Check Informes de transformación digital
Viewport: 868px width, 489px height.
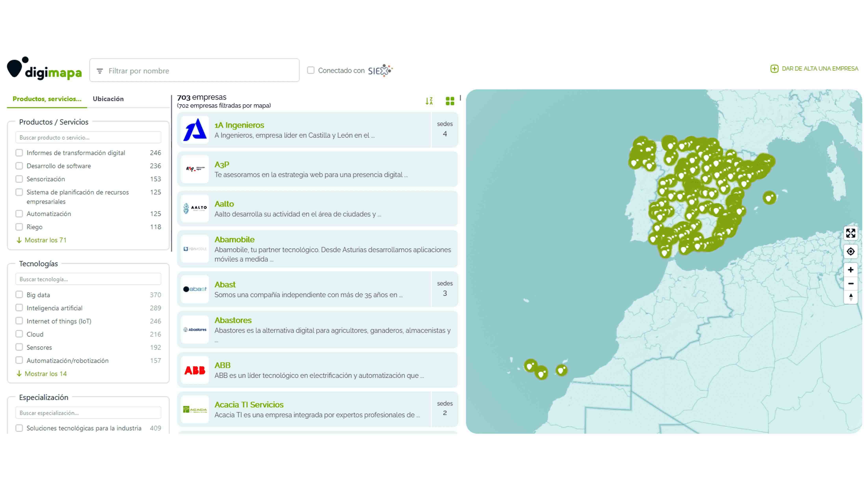(19, 153)
